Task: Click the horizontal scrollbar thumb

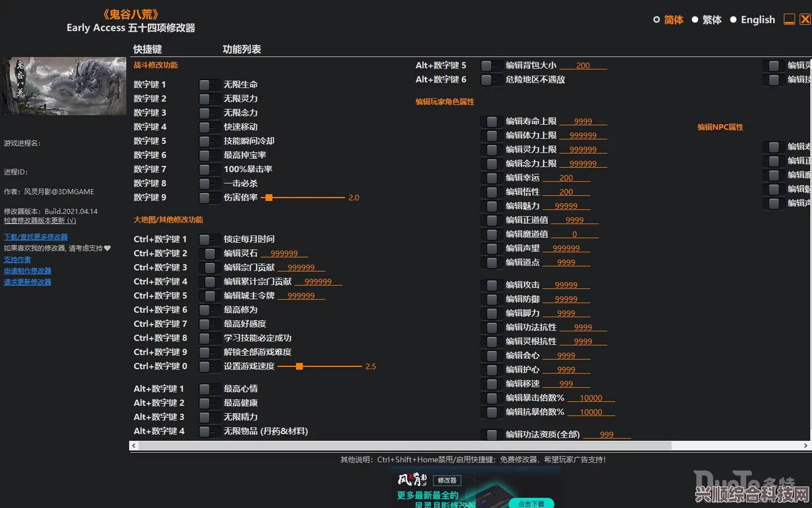Action: pos(405,446)
